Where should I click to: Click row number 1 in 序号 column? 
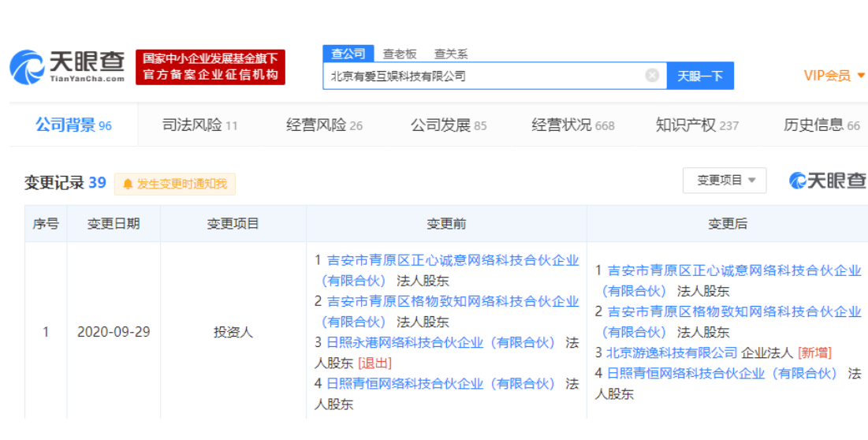tap(46, 331)
